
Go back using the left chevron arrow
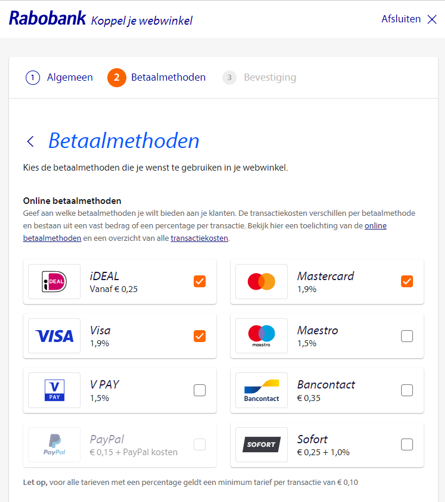(30, 141)
